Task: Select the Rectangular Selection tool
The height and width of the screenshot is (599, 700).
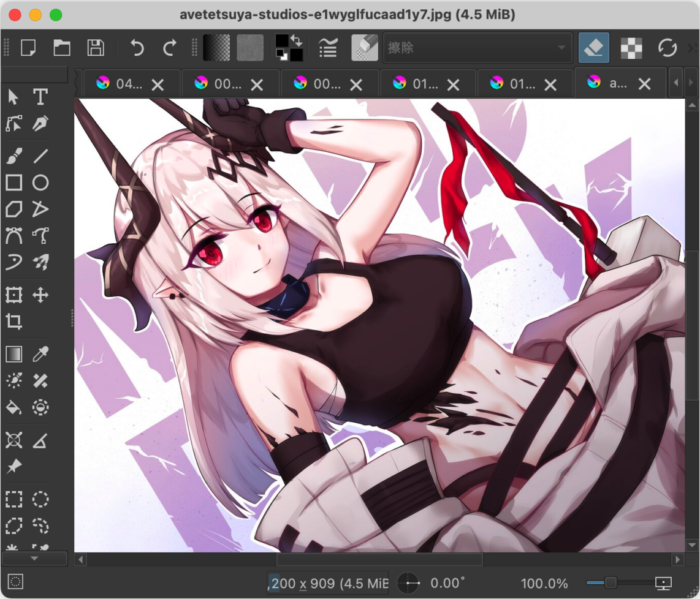Action: (x=13, y=500)
